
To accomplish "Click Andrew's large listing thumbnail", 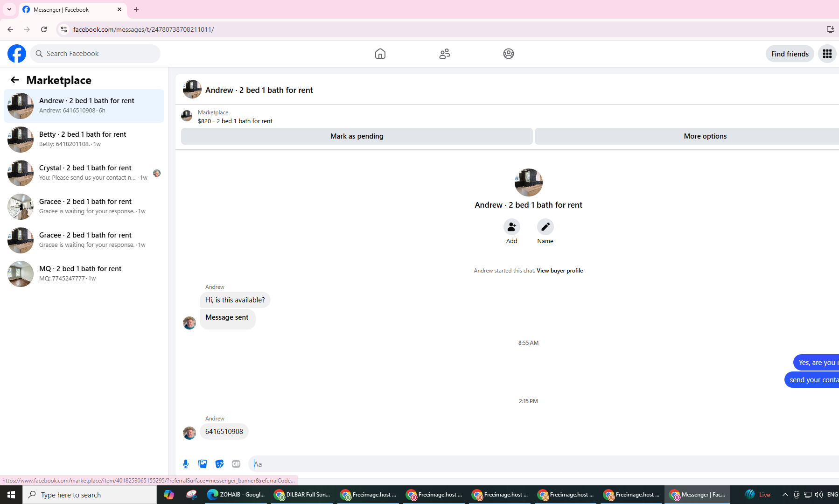I will click(x=529, y=182).
